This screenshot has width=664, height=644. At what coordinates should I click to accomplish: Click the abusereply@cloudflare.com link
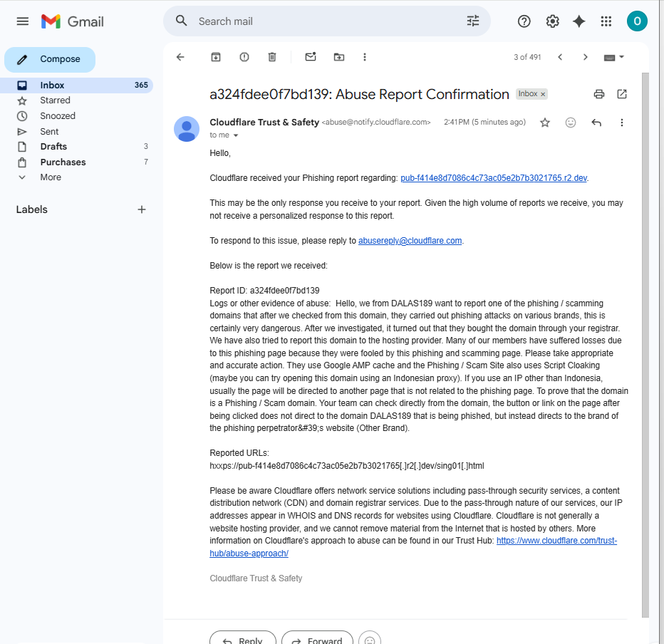pos(410,241)
